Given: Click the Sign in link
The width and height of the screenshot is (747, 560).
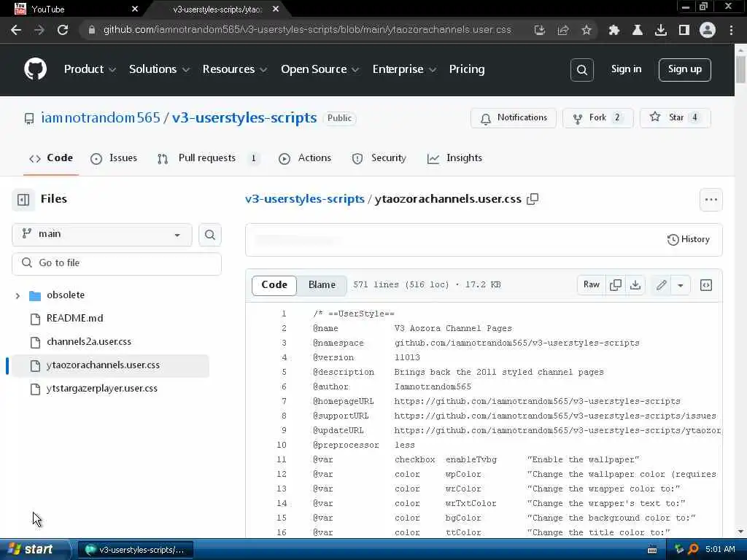Looking at the screenshot, I should tap(626, 69).
